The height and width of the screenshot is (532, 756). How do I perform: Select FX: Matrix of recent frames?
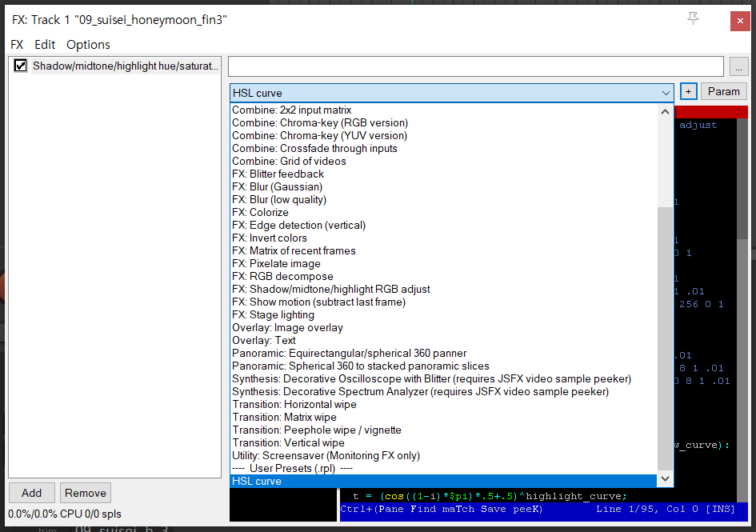(443, 251)
